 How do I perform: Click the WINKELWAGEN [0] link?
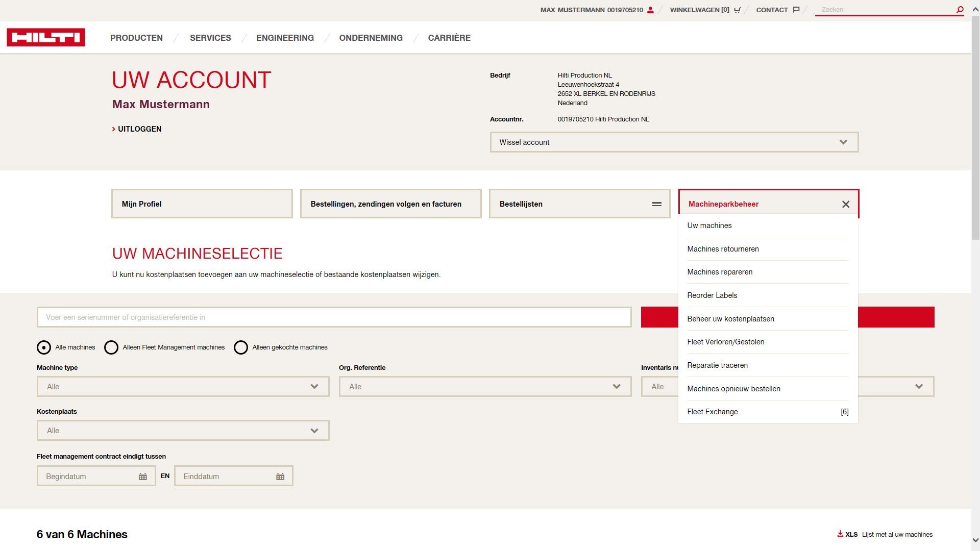pos(700,10)
